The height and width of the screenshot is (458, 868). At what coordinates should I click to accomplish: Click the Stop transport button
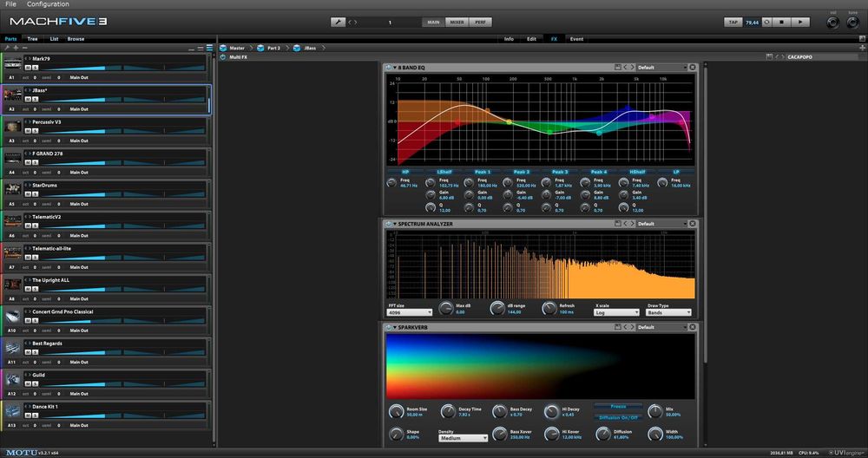tap(781, 23)
